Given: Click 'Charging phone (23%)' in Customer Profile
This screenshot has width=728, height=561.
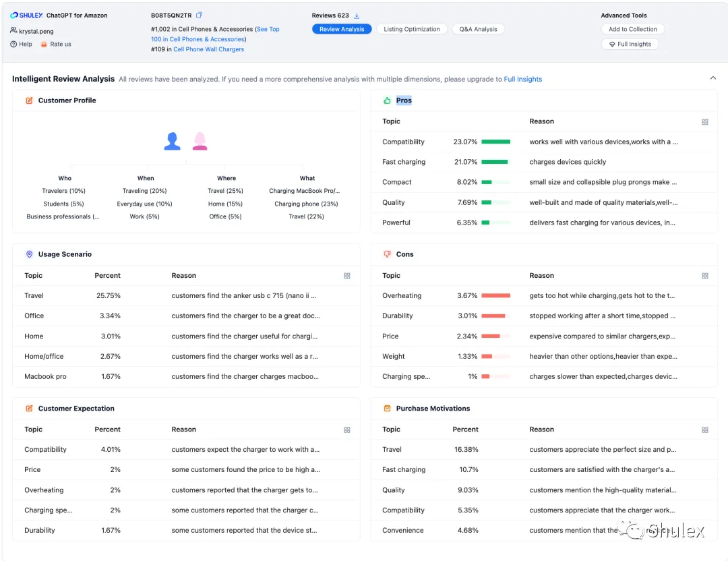Looking at the screenshot, I should [x=306, y=204].
